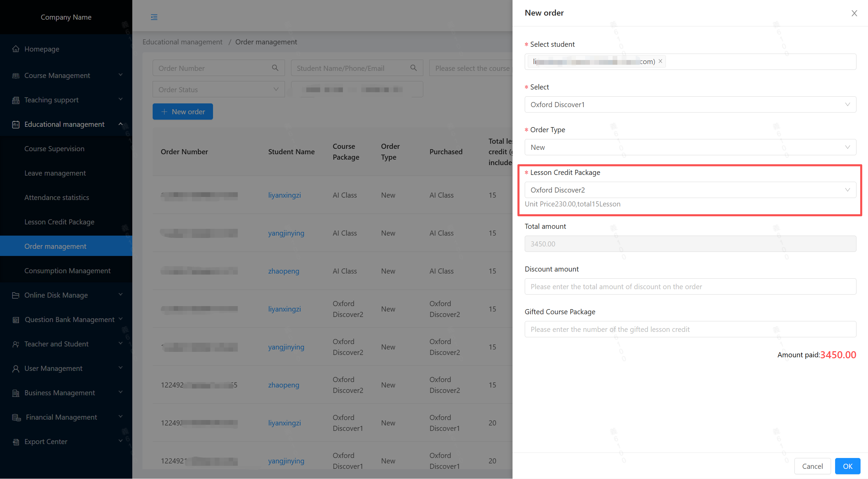Close the New order panel

pos(854,13)
